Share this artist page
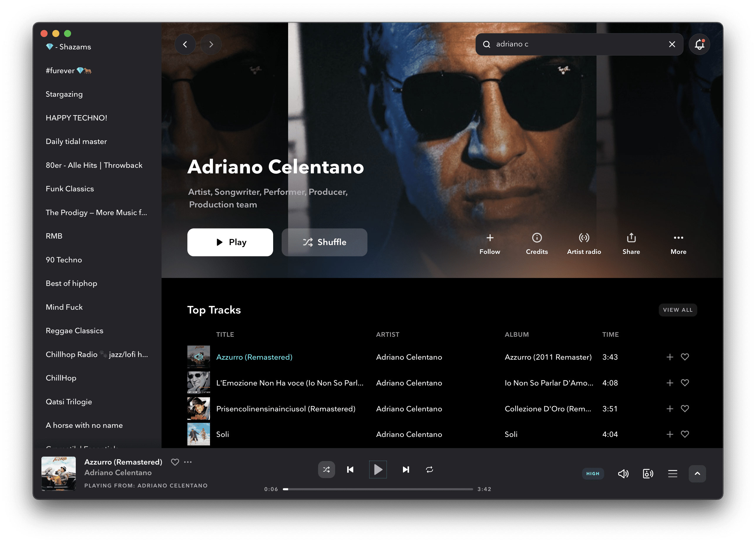 point(631,238)
